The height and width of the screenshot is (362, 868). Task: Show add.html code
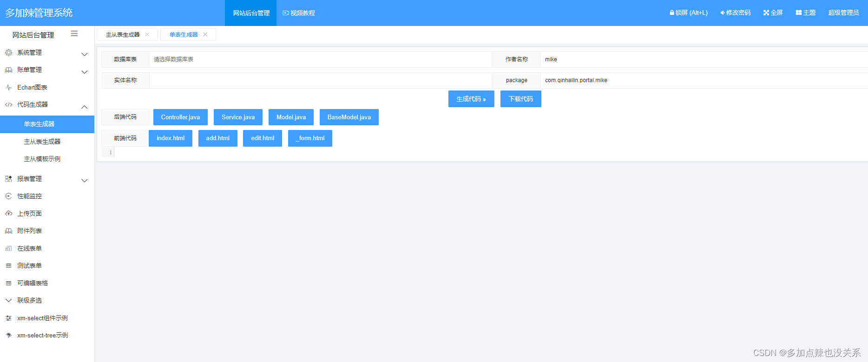coord(218,138)
